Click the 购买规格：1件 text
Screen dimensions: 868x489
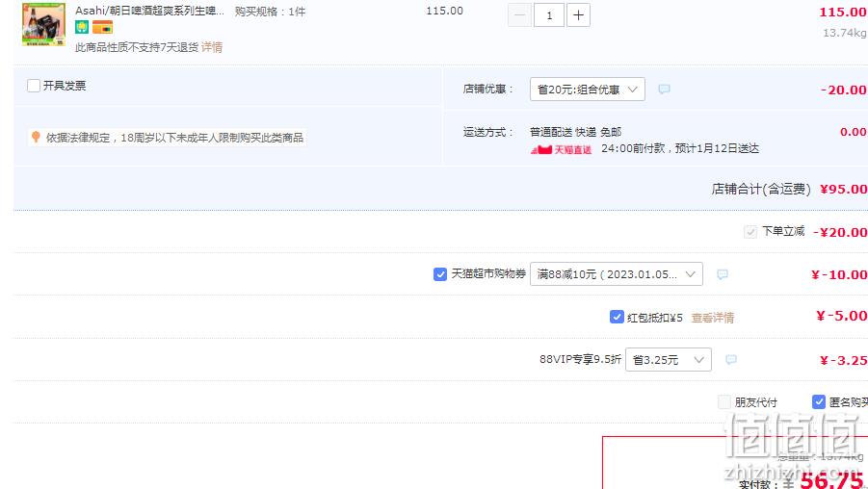270,12
